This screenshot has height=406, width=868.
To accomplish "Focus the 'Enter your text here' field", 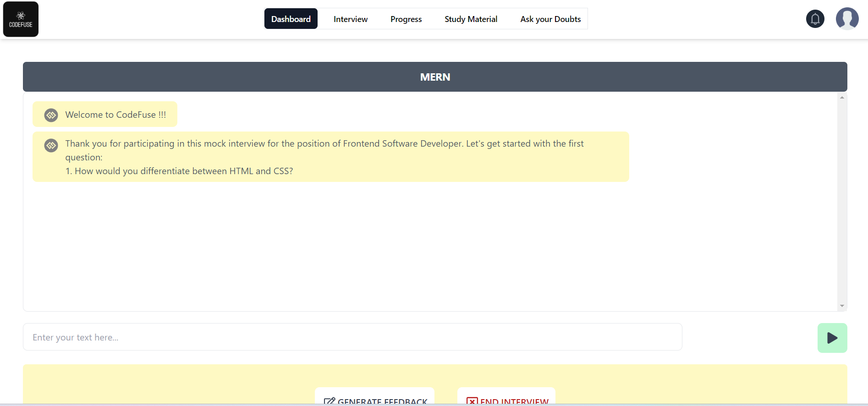I will 352,337.
